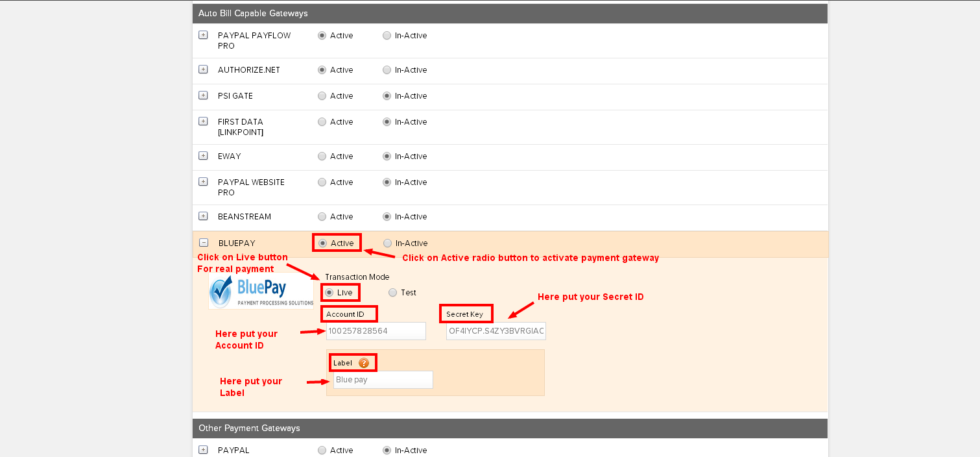This screenshot has height=457, width=980.
Task: Activate the BEANSTREAM gateway
Action: (x=322, y=217)
